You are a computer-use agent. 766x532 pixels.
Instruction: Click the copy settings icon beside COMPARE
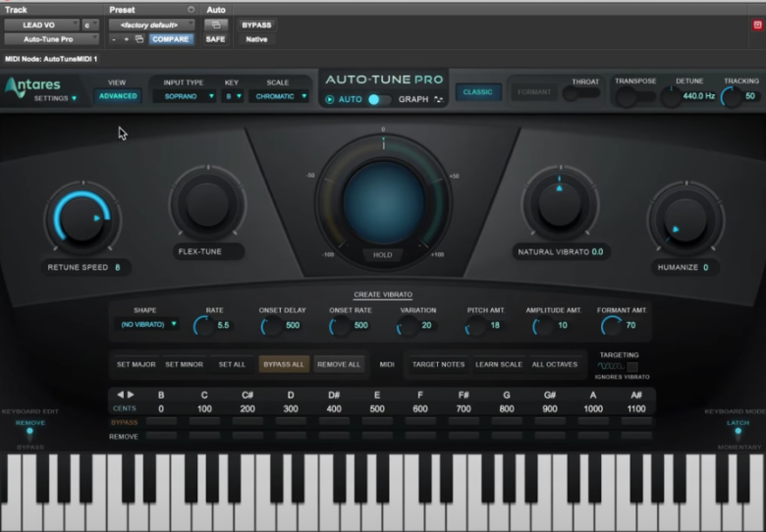(x=139, y=39)
